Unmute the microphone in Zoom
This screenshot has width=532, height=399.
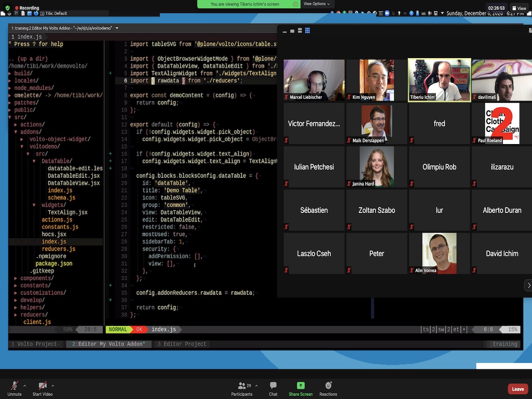point(14,388)
